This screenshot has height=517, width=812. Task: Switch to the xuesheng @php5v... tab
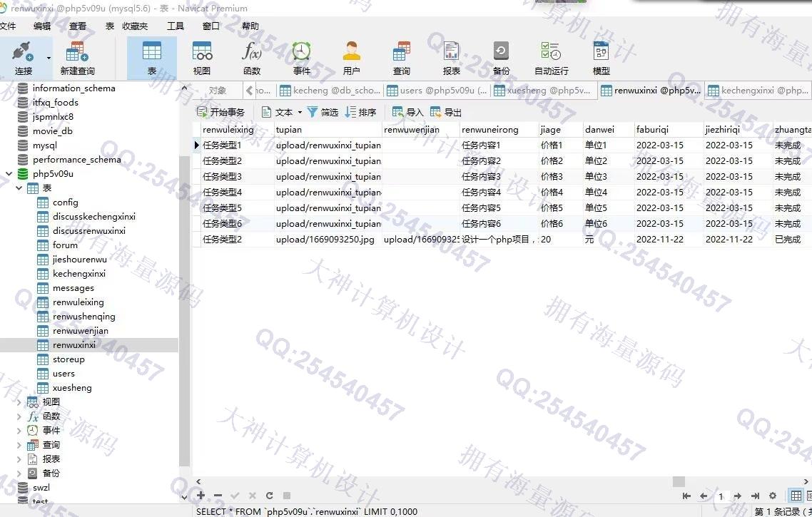click(543, 91)
